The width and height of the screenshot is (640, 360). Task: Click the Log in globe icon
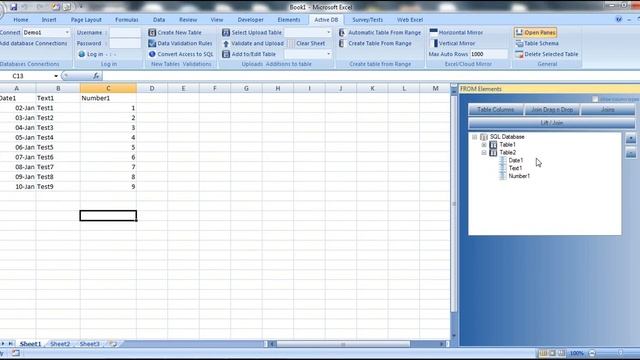pyautogui.click(x=82, y=54)
